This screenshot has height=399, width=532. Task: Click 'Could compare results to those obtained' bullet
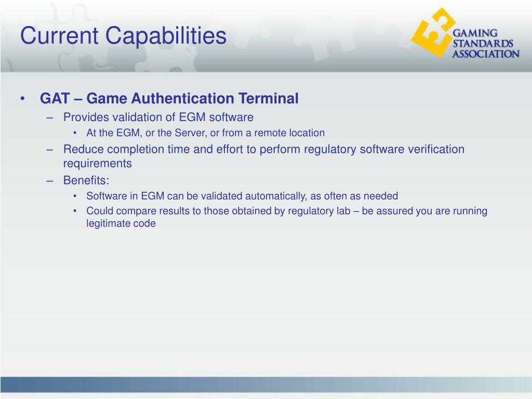(x=287, y=217)
